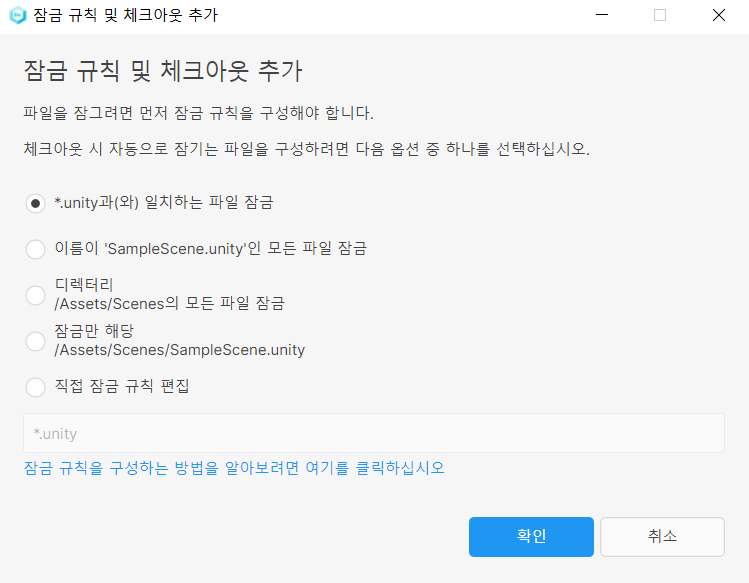Close the dialog with the X button
749x583 pixels.
point(718,15)
